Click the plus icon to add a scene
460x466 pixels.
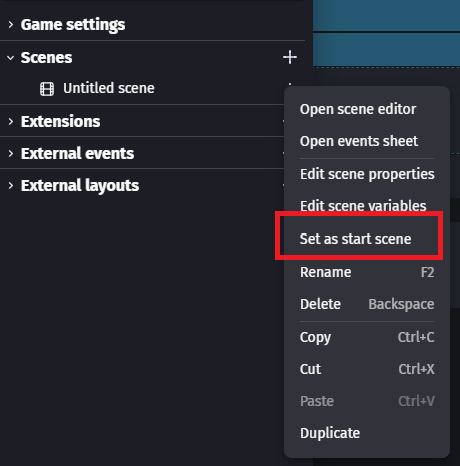pos(290,57)
